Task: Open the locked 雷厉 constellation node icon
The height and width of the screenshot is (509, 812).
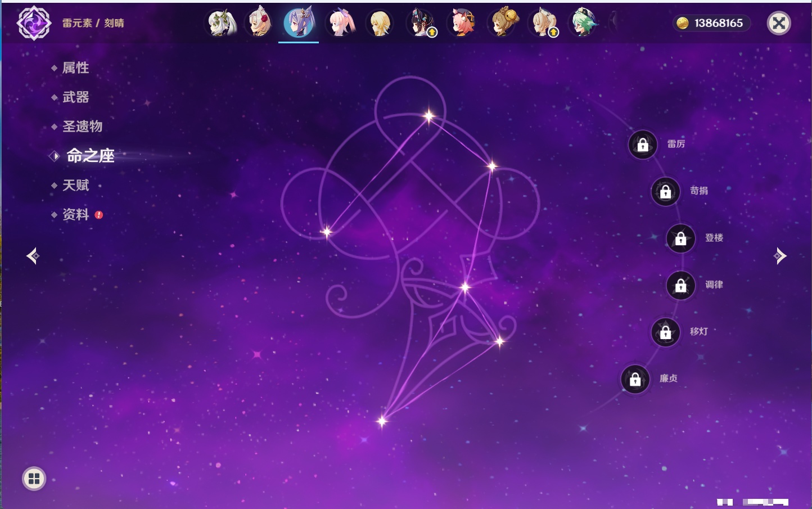Action: [643, 145]
